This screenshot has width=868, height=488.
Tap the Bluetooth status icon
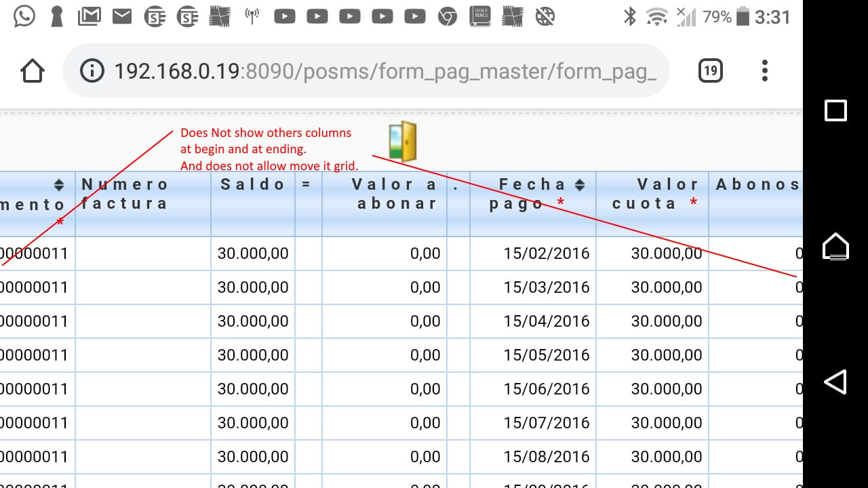point(630,16)
